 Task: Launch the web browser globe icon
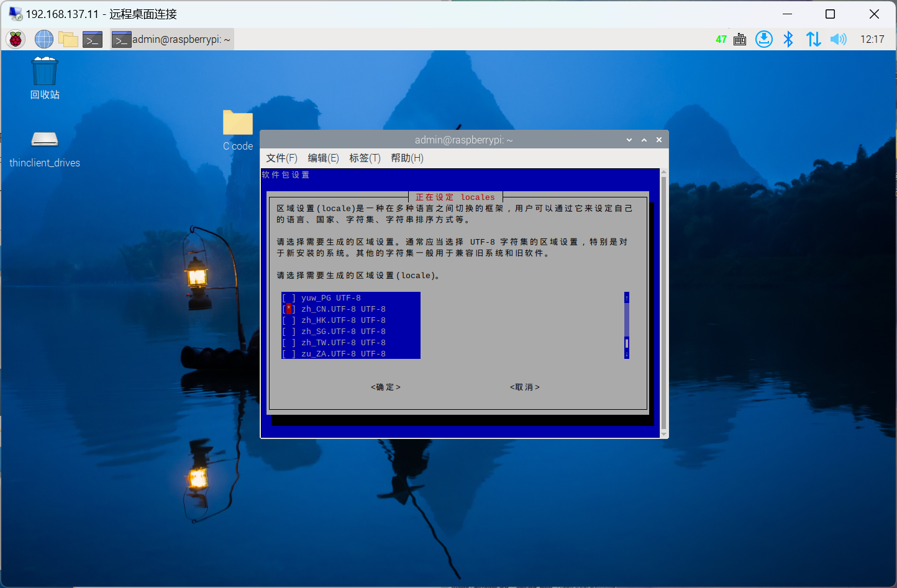pyautogui.click(x=44, y=39)
